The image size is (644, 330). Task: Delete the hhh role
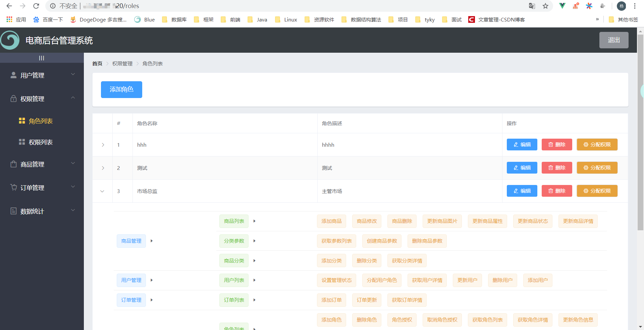pos(557,144)
